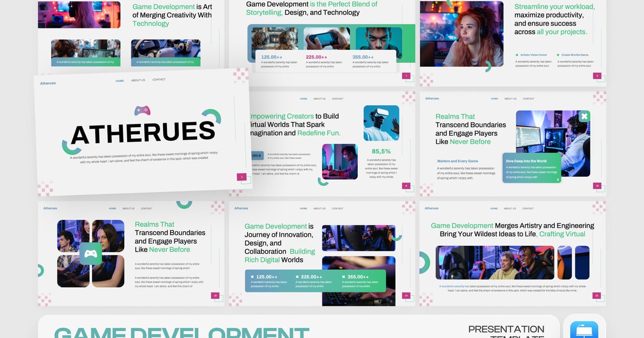Select HOME in the ATHERUES title slide nav
This screenshot has width=644, height=338.
(x=120, y=80)
